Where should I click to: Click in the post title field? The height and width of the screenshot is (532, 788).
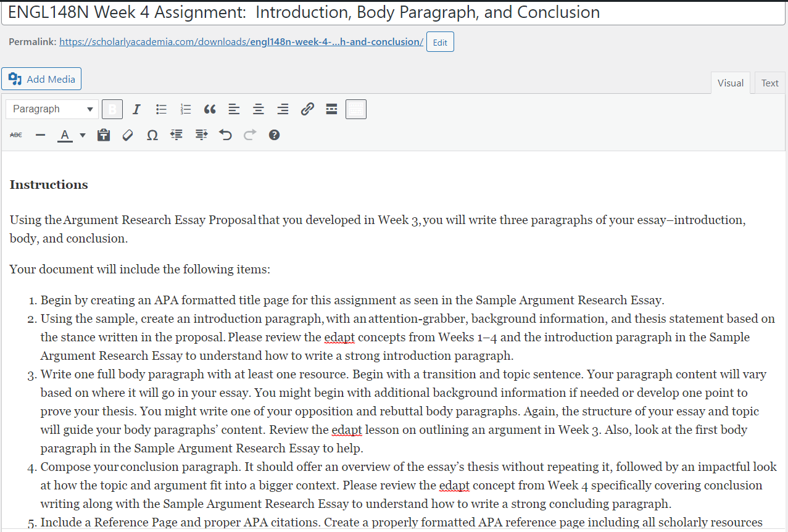(393, 12)
